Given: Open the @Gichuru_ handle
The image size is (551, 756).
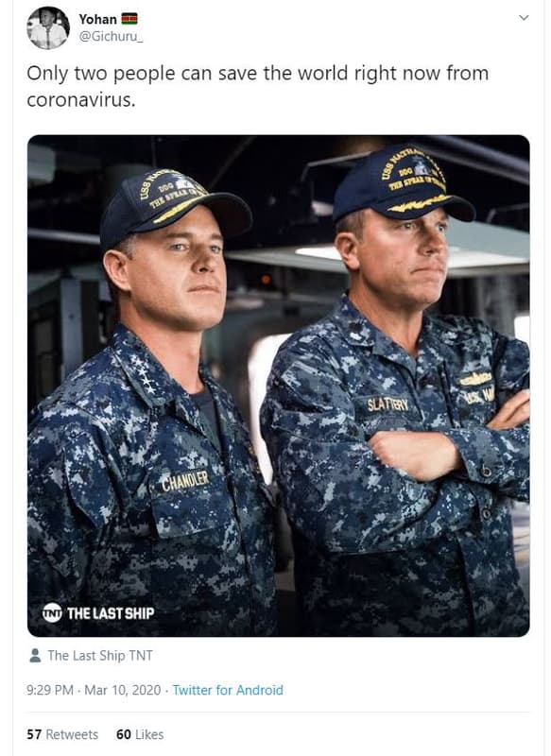Looking at the screenshot, I should [x=111, y=37].
